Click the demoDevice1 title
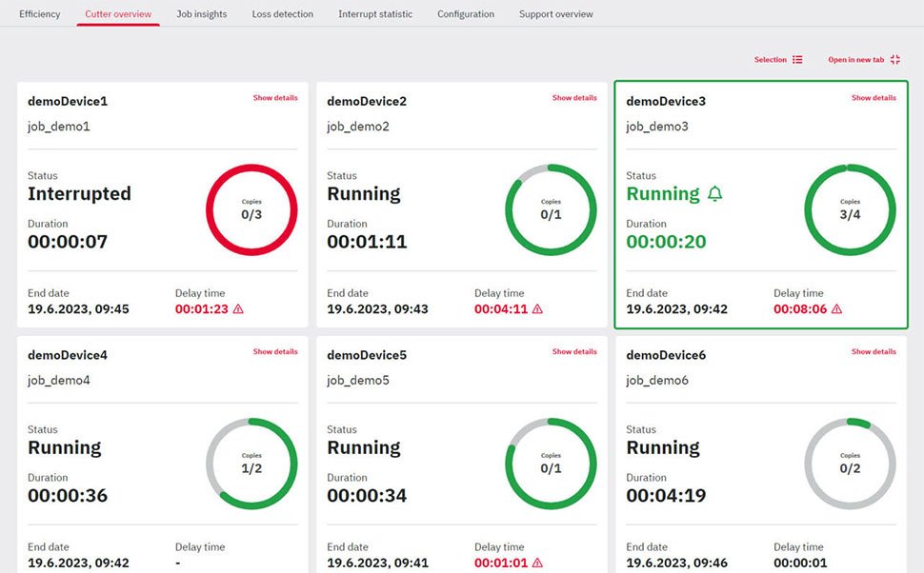 (x=68, y=101)
